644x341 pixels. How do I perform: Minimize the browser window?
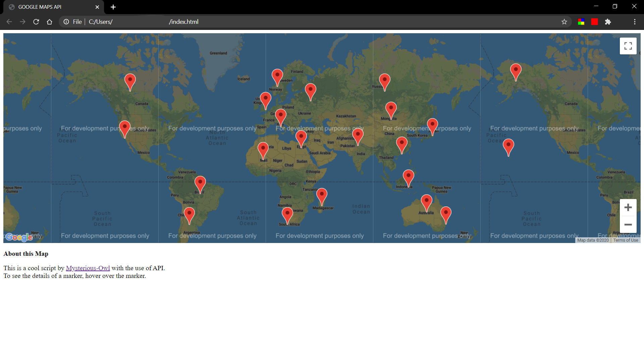tap(596, 6)
